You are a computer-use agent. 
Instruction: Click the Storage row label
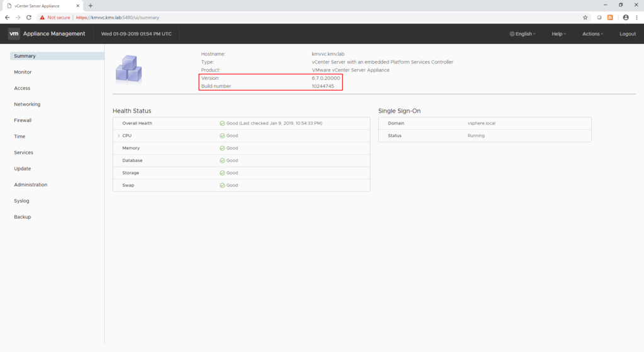(x=130, y=173)
